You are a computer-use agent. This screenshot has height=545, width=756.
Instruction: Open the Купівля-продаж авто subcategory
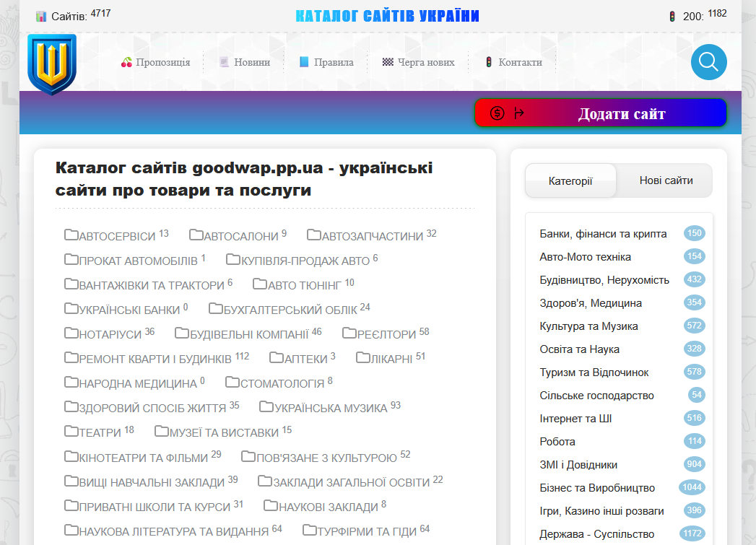click(305, 261)
